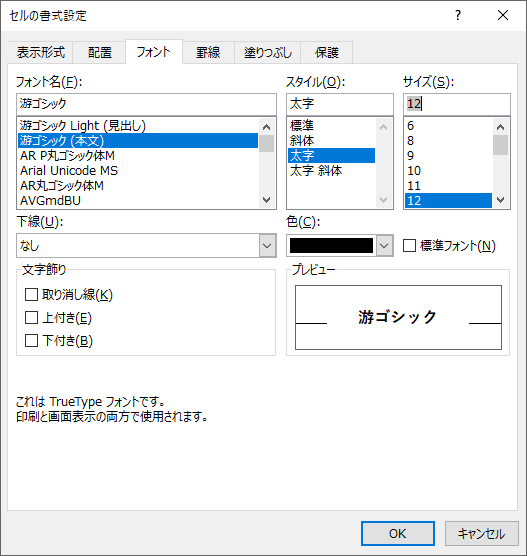Screen dimensions: 527x556
Task: Toggle the 下付き checkbox
Action: 31,340
